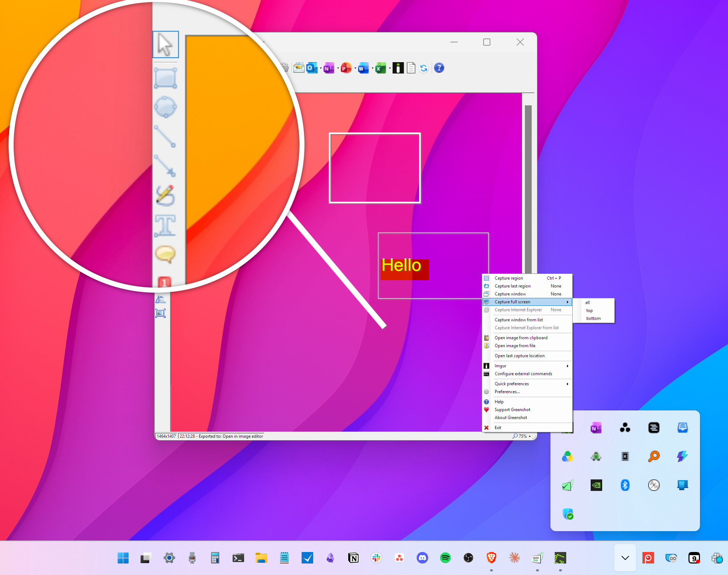
Task: Send capture to Outlook from toolbar
Action: pos(311,68)
